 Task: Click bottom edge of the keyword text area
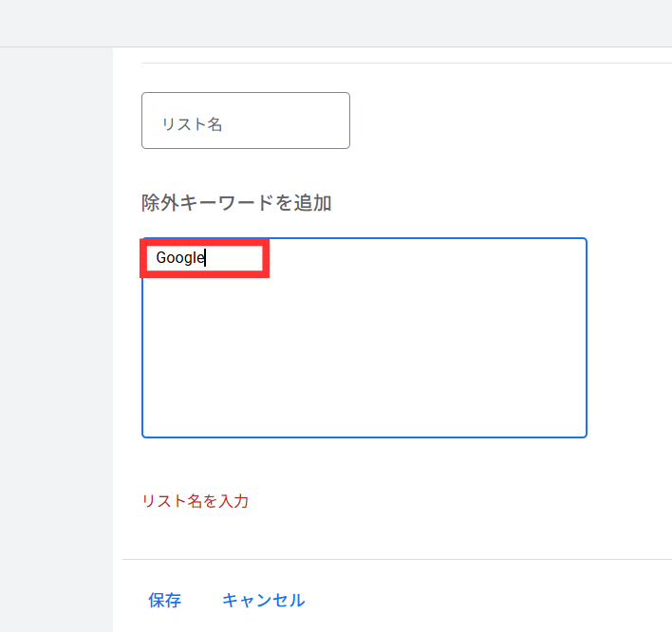click(364, 437)
